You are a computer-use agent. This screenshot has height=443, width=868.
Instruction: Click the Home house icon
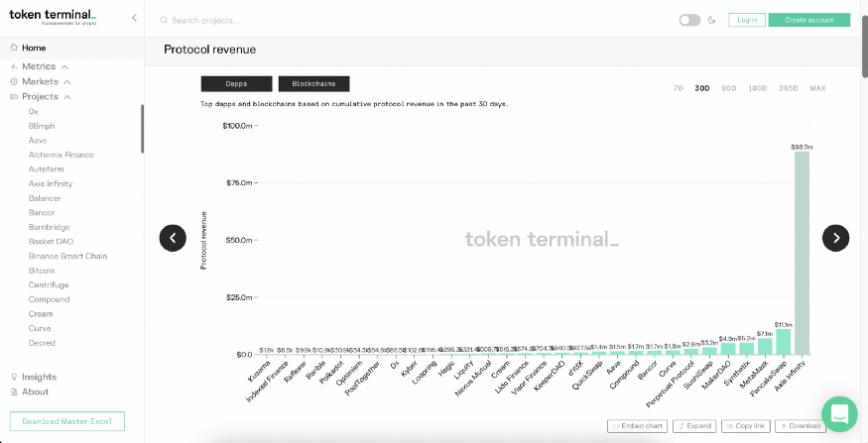pyautogui.click(x=14, y=48)
